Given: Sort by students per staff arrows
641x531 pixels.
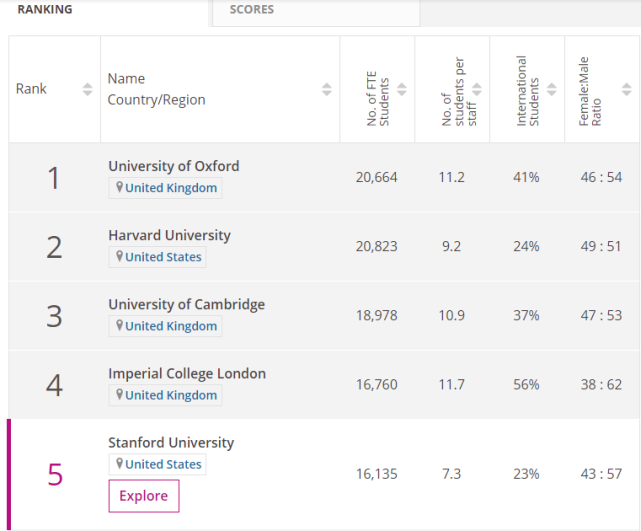Looking at the screenshot, I should [x=476, y=89].
